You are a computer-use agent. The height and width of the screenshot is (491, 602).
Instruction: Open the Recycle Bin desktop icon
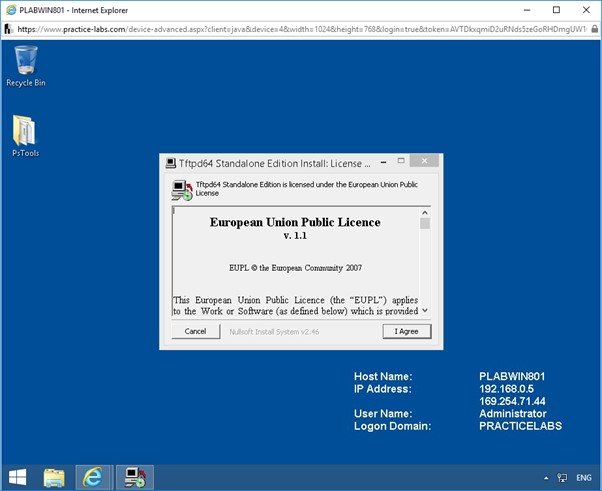click(x=26, y=66)
